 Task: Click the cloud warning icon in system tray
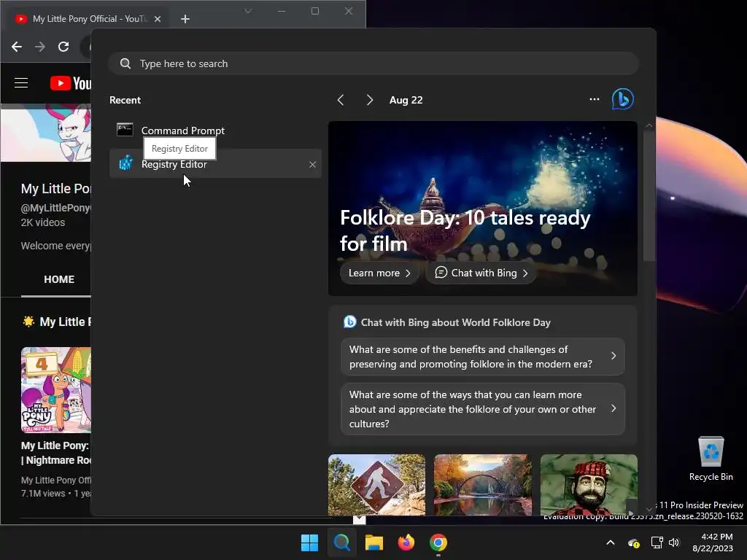coord(634,542)
